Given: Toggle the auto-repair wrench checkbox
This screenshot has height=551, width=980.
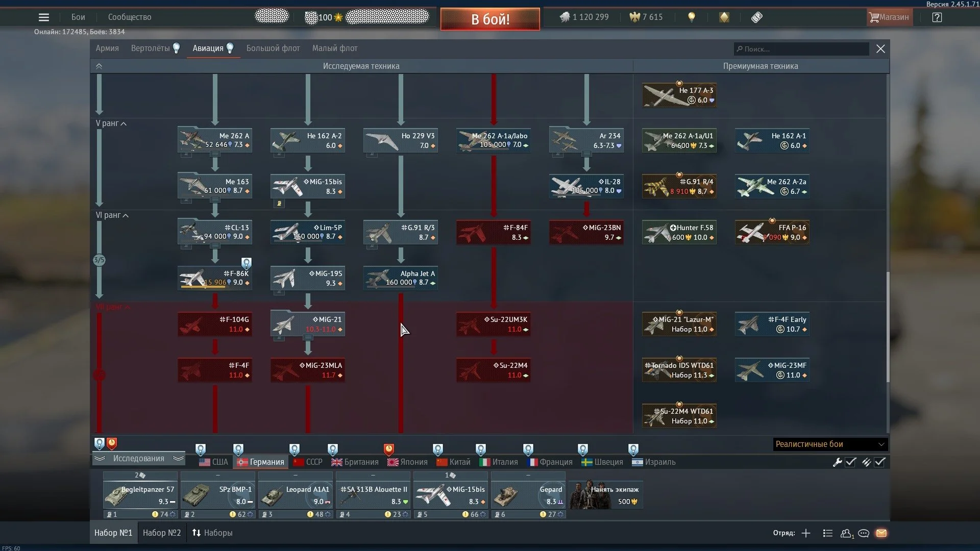Looking at the screenshot, I should [x=850, y=462].
